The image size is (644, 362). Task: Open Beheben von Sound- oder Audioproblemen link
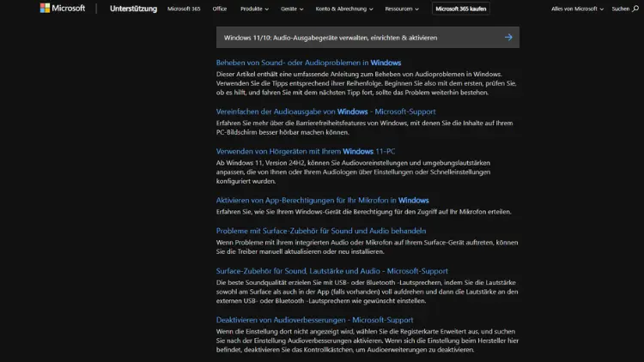[308, 63]
